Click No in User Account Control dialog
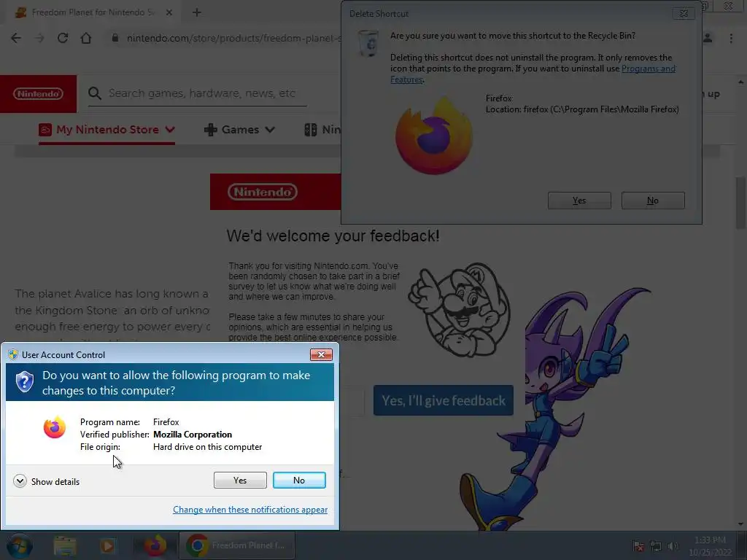The width and height of the screenshot is (747, 560). pos(299,480)
